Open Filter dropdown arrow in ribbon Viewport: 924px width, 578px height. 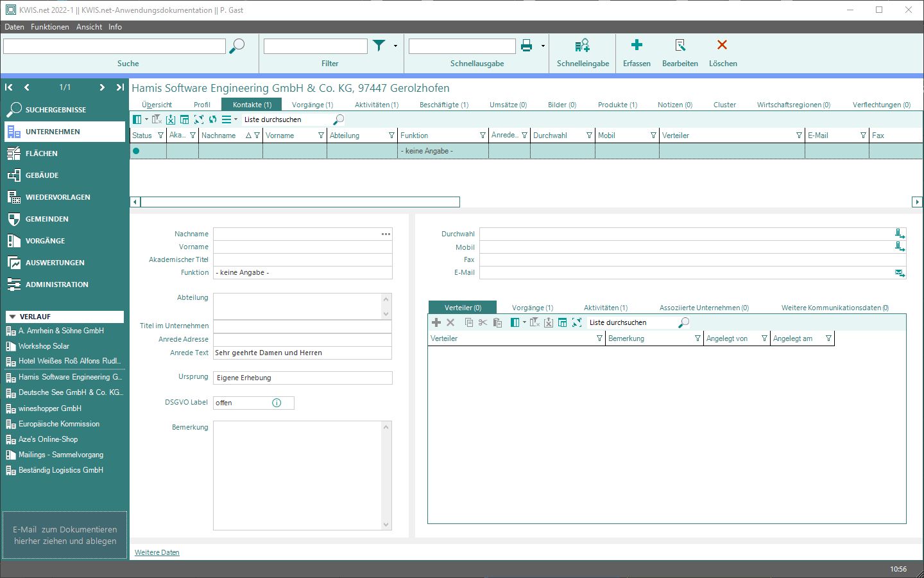click(395, 46)
